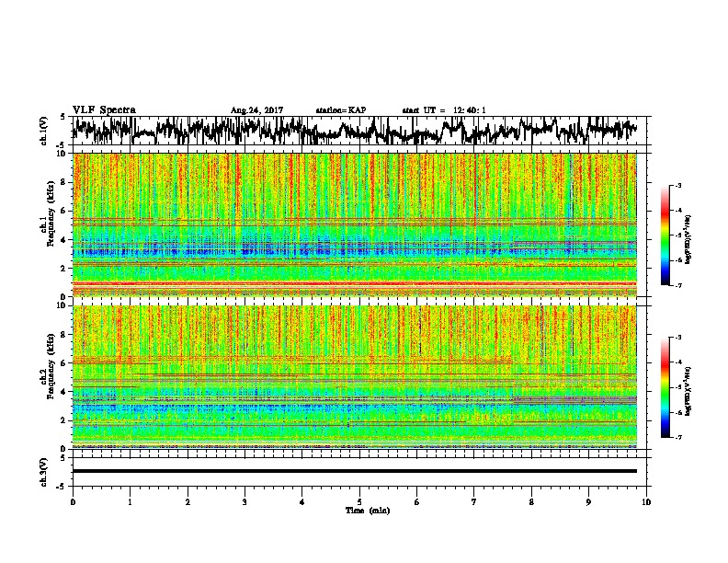Click the "5" tick on ch.3(V) axis

[x=63, y=458]
